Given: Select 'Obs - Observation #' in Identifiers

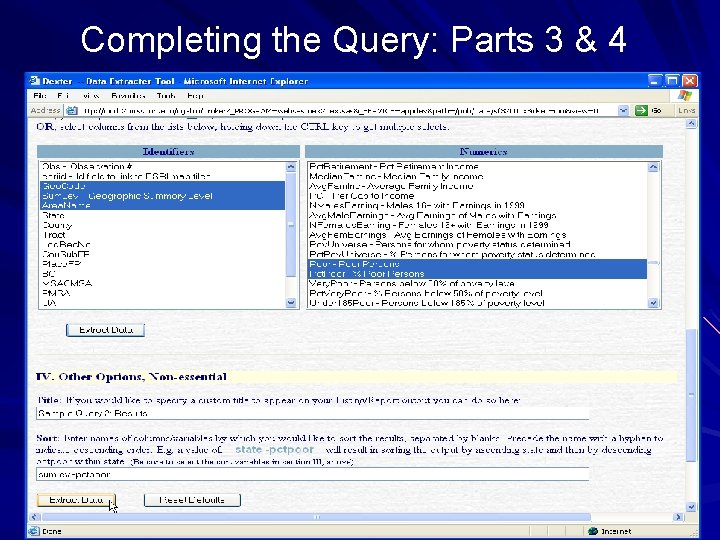Looking at the screenshot, I should [163, 166].
